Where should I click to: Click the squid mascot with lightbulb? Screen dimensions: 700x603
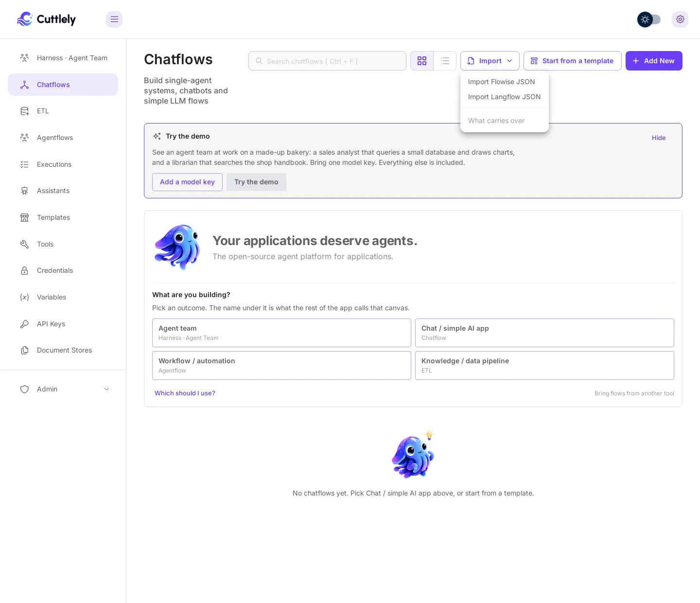(413, 454)
